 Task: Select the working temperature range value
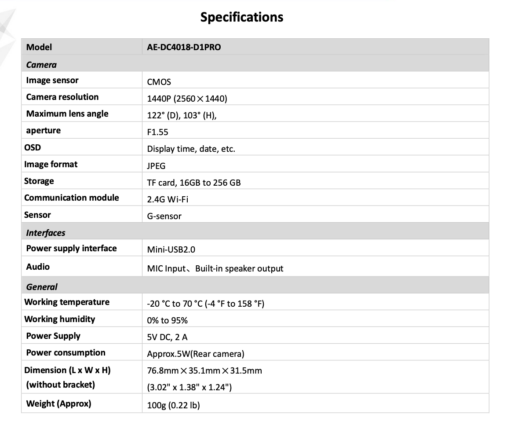(206, 304)
